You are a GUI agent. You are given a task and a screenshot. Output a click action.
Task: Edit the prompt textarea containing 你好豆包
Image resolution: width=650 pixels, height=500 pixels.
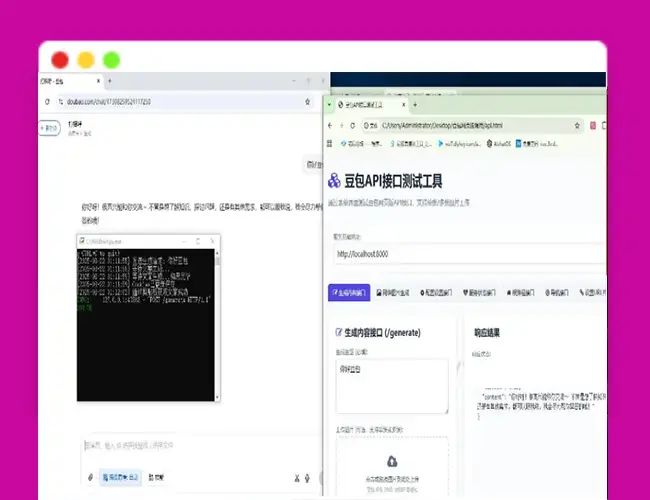[x=392, y=386]
